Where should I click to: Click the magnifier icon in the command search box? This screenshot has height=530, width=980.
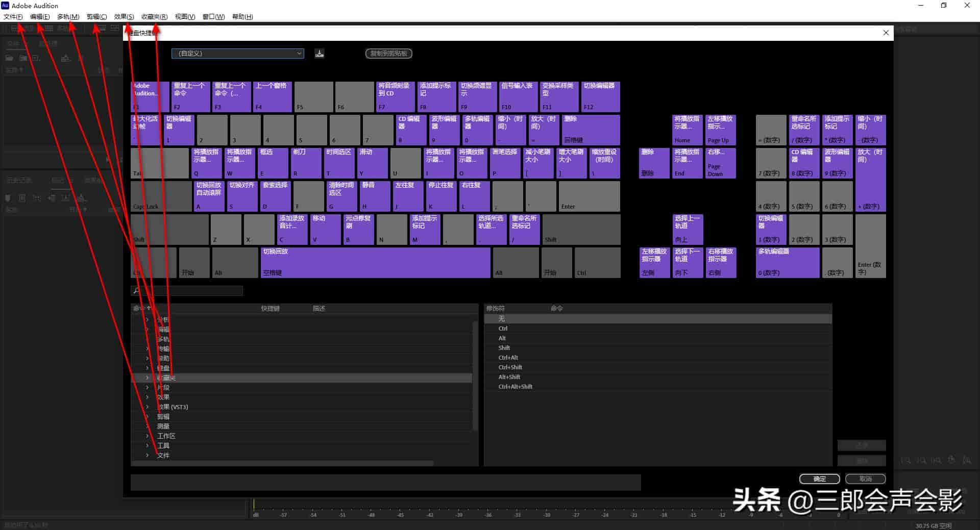(136, 290)
